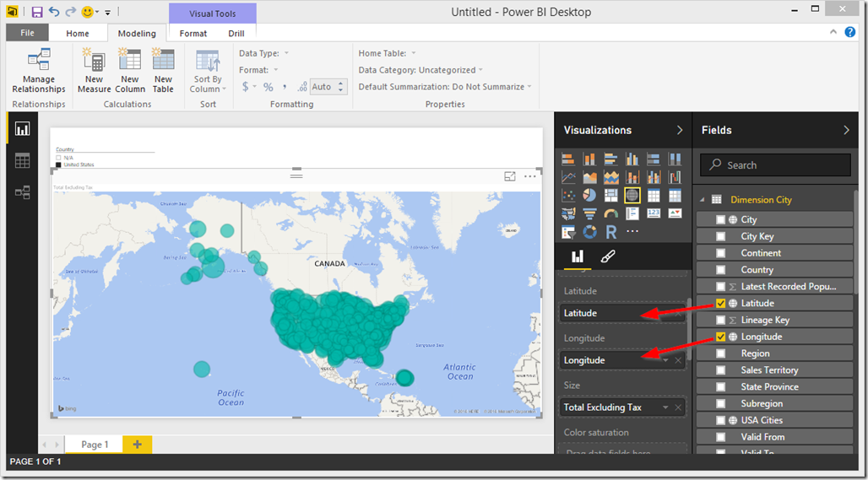This screenshot has width=868, height=480.
Task: Switch to the Format ribbon tab
Action: point(193,33)
